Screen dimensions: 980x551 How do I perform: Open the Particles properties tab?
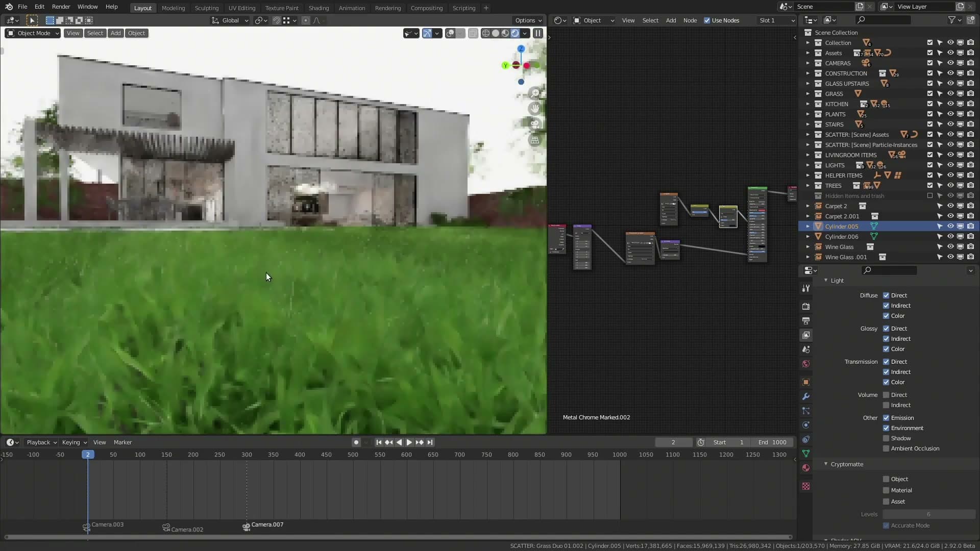(806, 411)
